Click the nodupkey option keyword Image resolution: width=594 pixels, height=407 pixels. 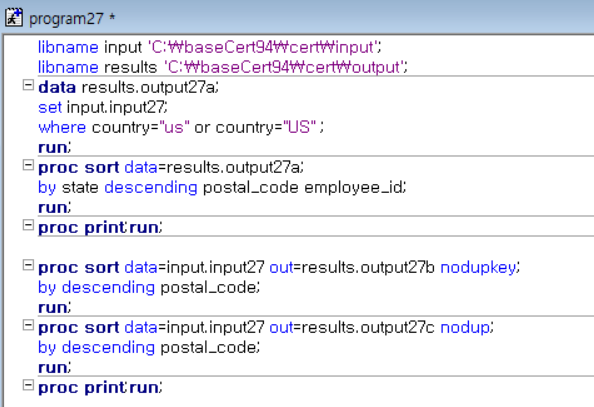pos(478,268)
